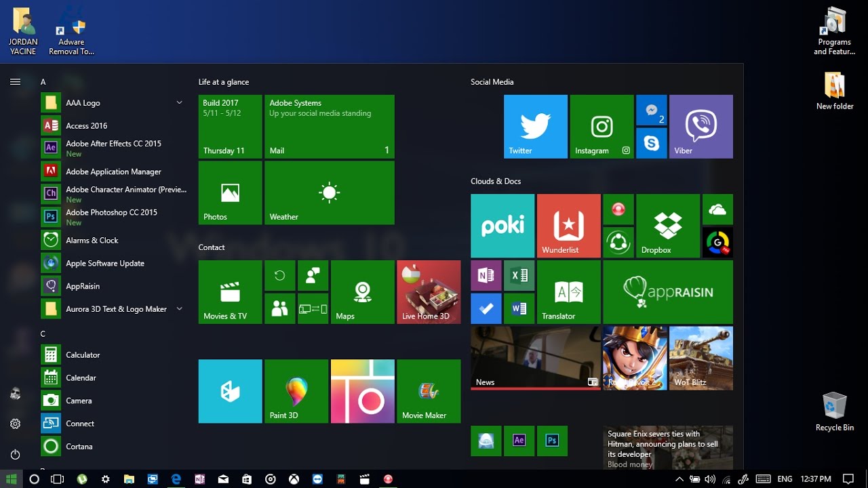The width and height of the screenshot is (868, 488).
Task: Switch the ENG input language indicator
Action: coord(785,479)
